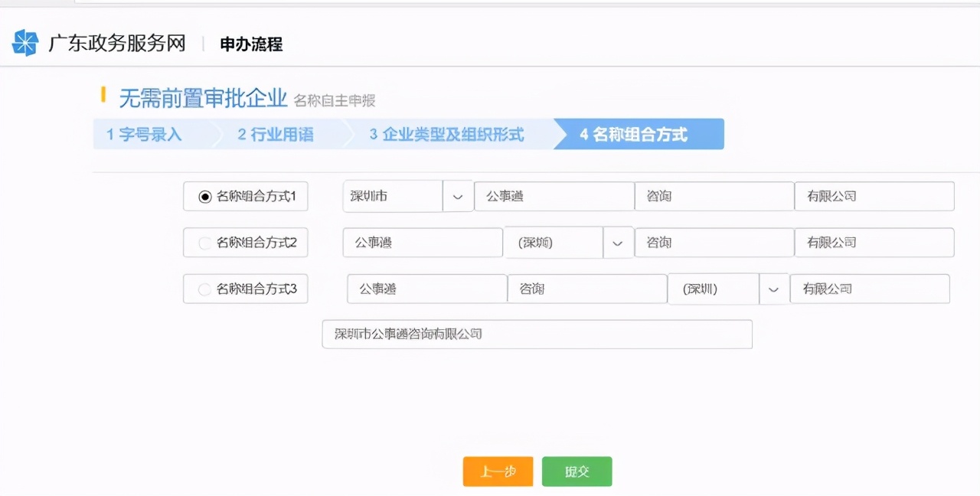980x496 pixels.
Task: Click the first trade-name field in combination 2
Action: [x=423, y=243]
